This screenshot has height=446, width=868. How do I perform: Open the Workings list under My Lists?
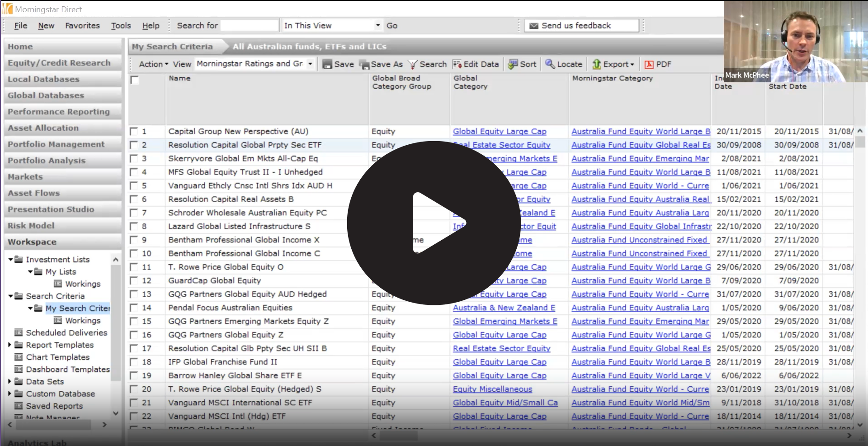click(82, 284)
